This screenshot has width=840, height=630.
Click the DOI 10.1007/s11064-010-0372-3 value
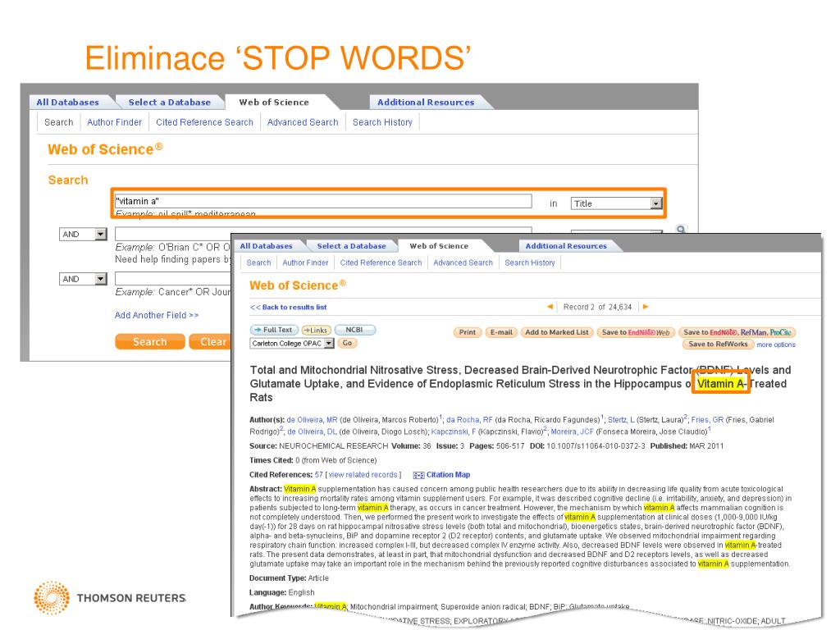596,445
